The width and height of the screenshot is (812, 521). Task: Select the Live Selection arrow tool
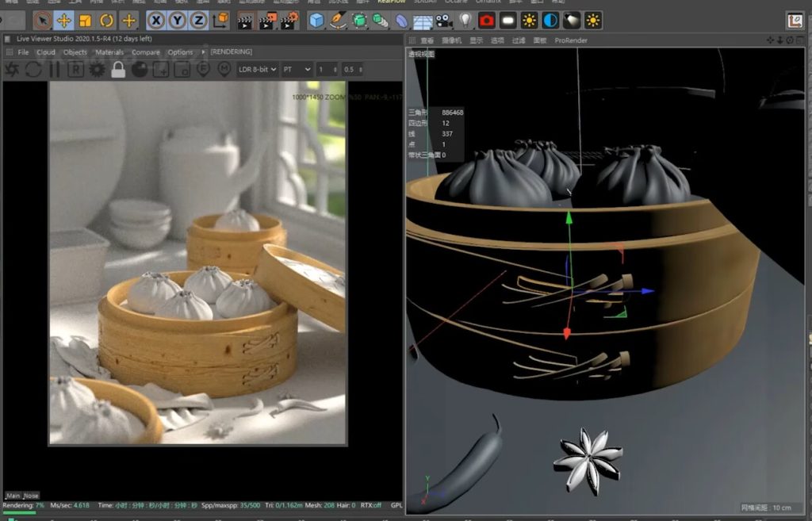43,21
